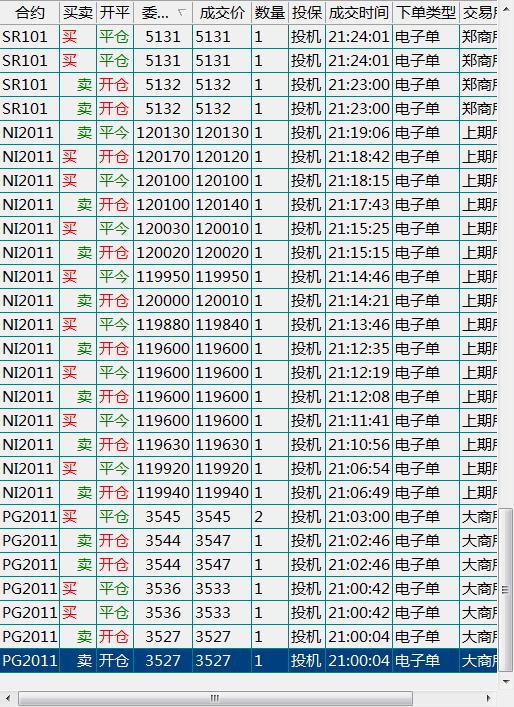Image resolution: width=514 pixels, height=707 pixels.
Task: Select NI2011 row priced 120170
Action: pyautogui.click(x=248, y=156)
